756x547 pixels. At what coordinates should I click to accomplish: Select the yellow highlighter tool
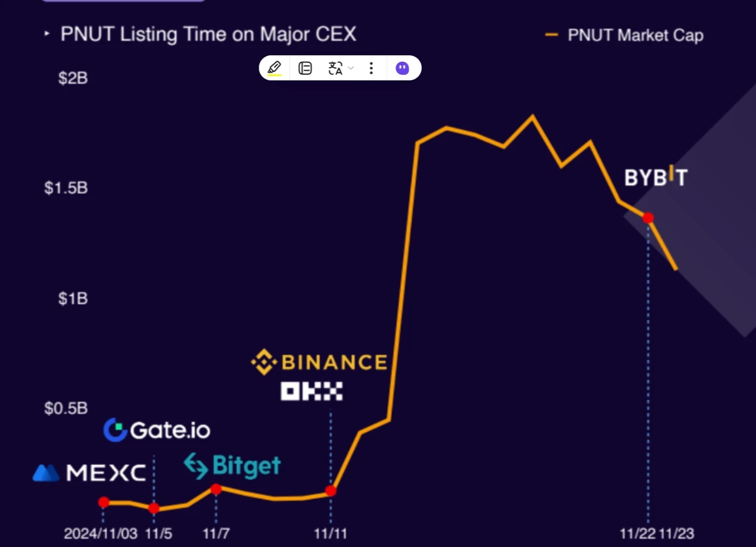274,68
